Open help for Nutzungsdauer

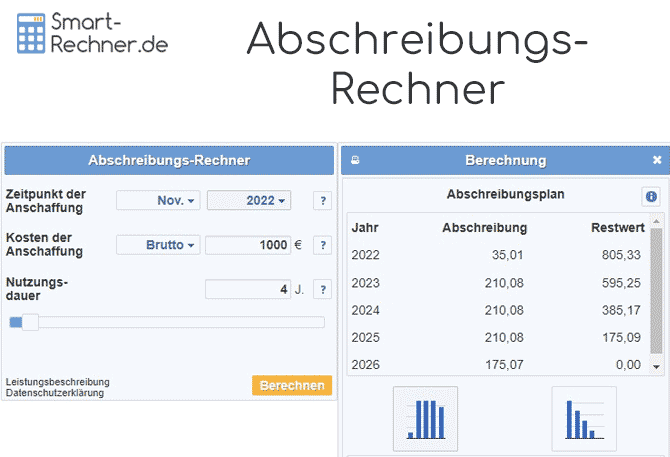pos(322,290)
